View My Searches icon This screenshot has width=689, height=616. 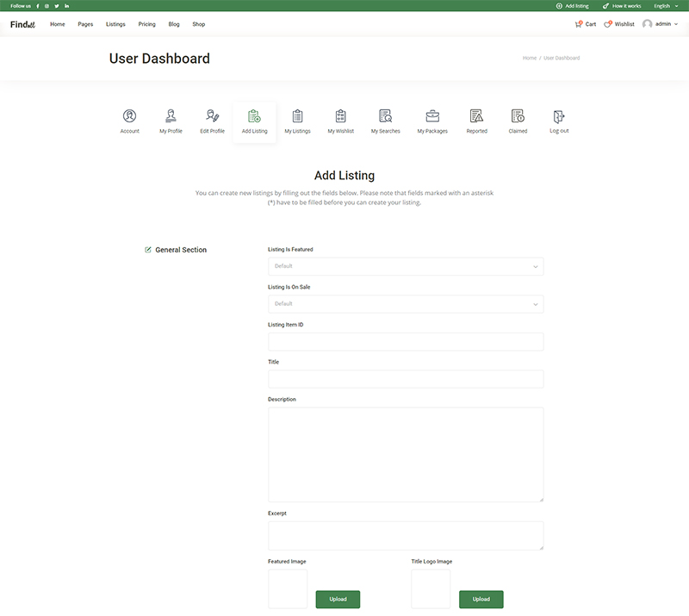tap(385, 116)
